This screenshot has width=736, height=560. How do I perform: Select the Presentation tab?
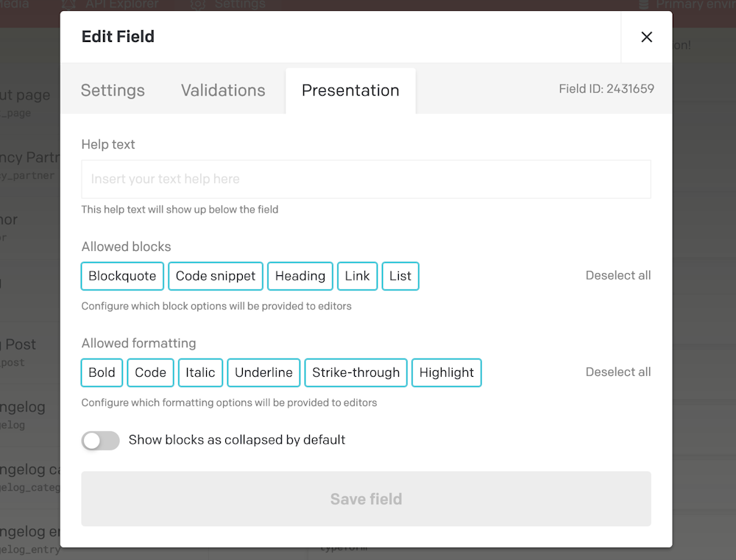click(350, 90)
